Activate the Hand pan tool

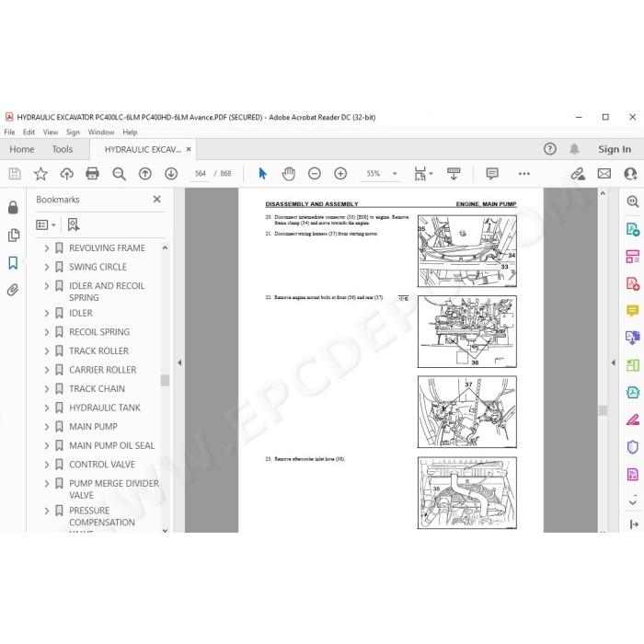(x=289, y=174)
